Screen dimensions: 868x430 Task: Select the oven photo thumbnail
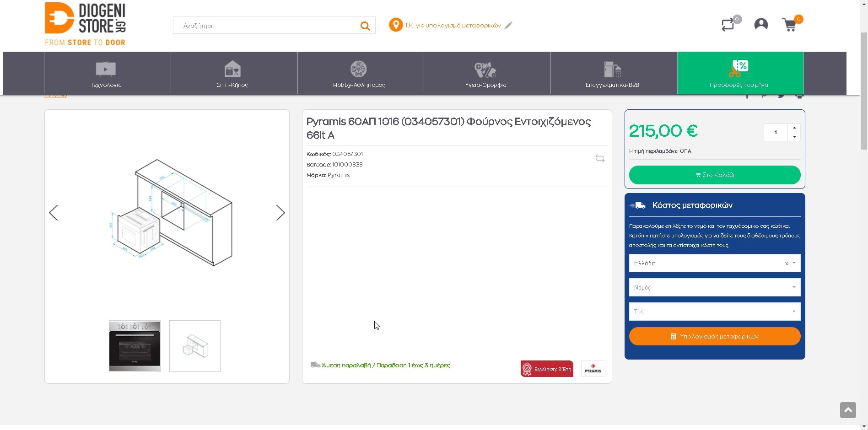click(135, 346)
